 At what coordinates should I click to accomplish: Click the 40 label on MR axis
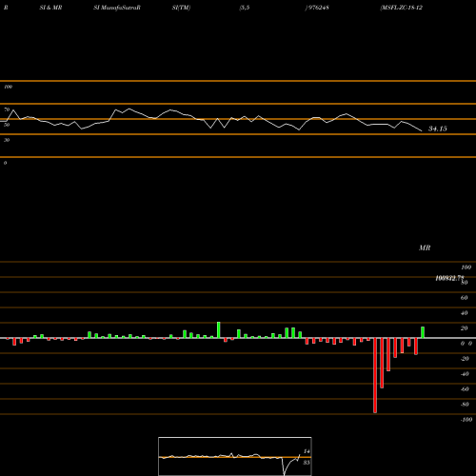tap(464, 313)
